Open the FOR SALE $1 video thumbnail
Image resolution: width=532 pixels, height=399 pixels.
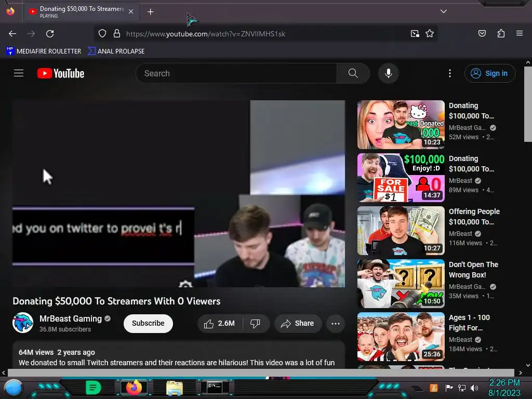401,178
